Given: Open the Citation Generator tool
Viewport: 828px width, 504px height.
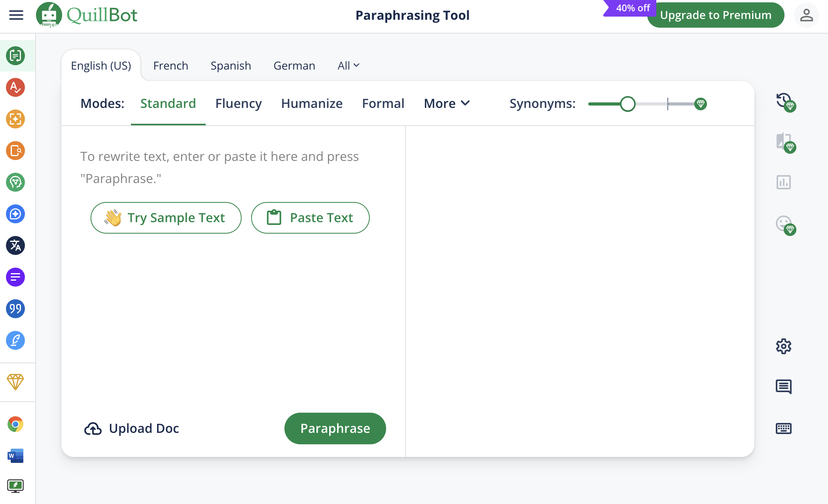Looking at the screenshot, I should click(15, 309).
